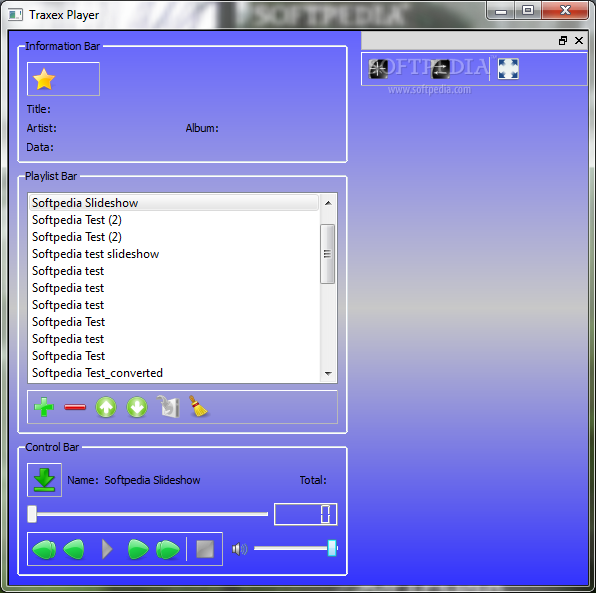Minimize the Traxex Player window
Viewport: 596px width, 593px height.
(501, 11)
